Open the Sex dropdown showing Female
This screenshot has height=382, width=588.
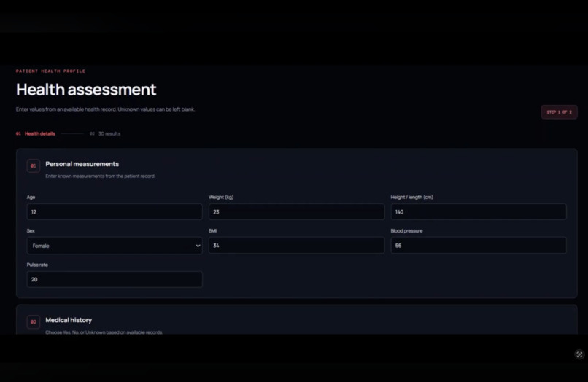115,246
